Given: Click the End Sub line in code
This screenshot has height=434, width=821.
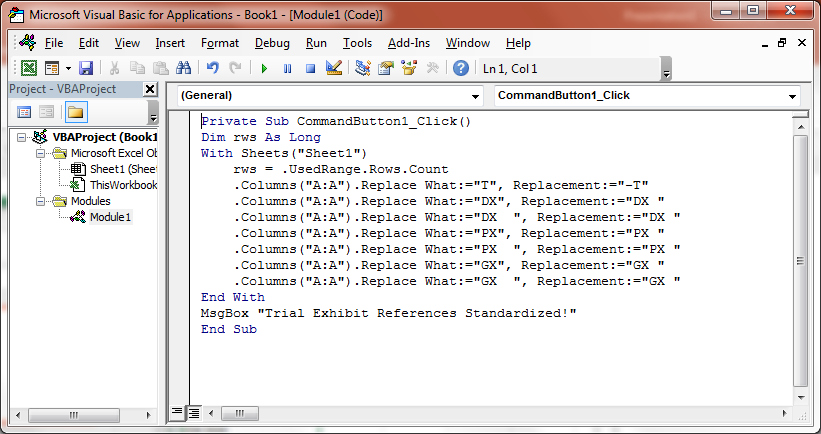Looking at the screenshot, I should pos(229,329).
